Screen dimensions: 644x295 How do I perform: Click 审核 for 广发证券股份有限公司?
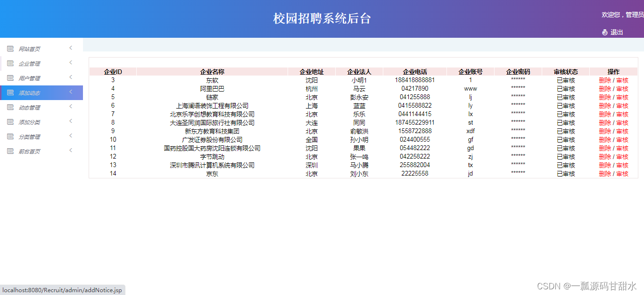[x=622, y=140]
